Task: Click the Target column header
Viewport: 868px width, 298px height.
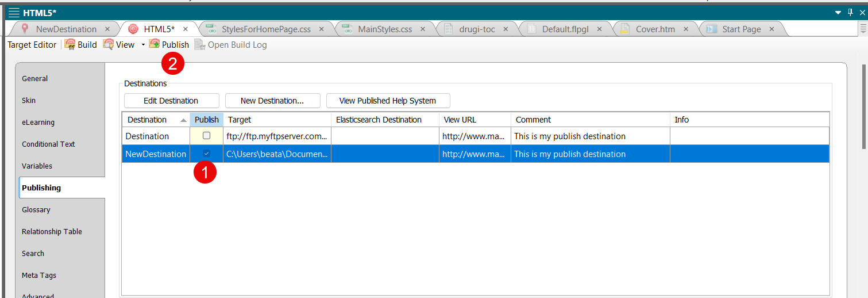Action: (x=277, y=120)
